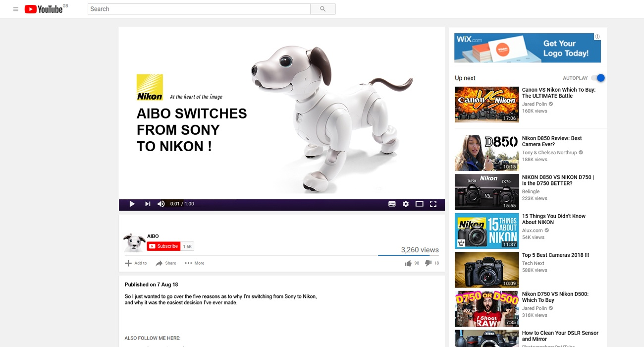644x347 pixels.
Task: Subscribe to the AIBO channel
Action: pos(163,246)
